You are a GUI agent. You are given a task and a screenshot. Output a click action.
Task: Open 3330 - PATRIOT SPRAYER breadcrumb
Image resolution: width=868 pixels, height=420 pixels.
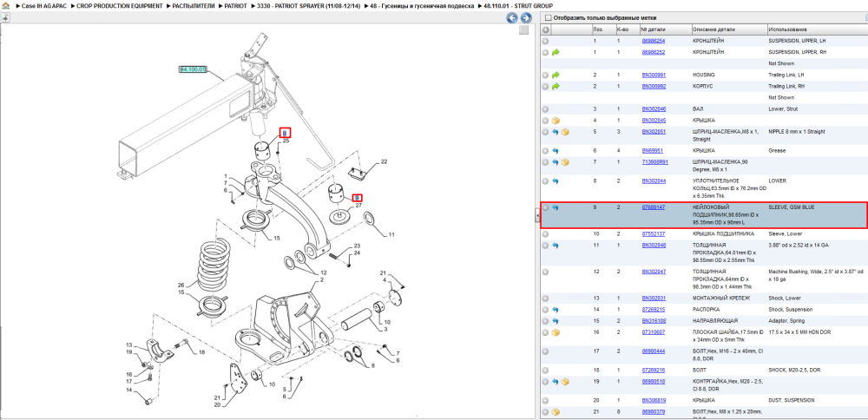pos(308,5)
